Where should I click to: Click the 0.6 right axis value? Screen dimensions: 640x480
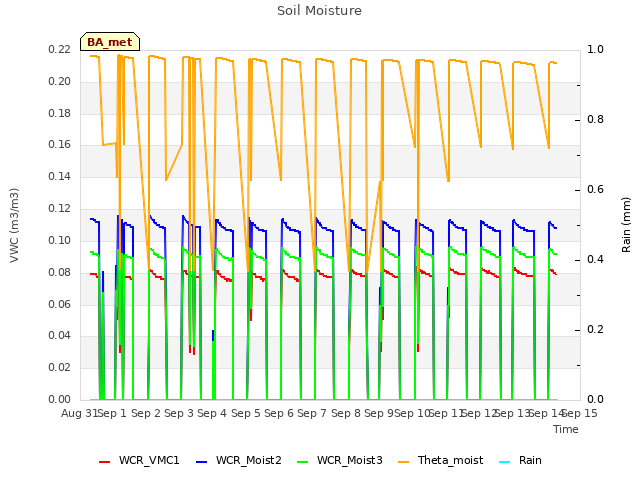click(x=595, y=189)
